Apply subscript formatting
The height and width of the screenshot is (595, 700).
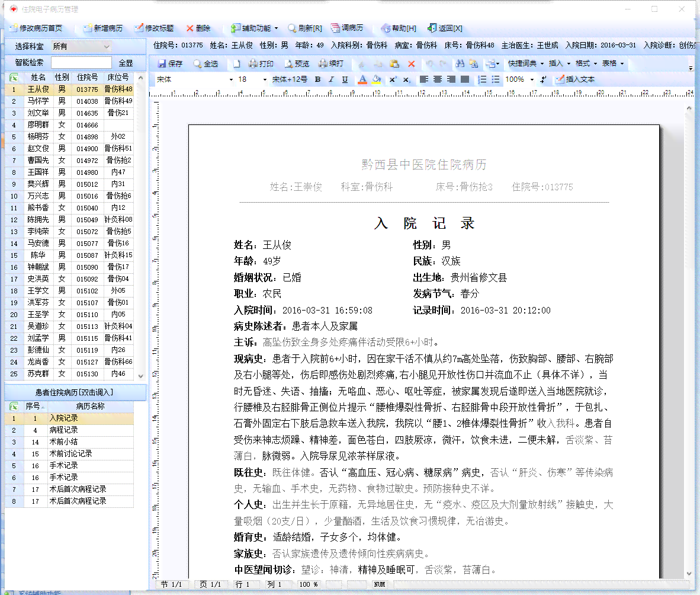[x=406, y=79]
